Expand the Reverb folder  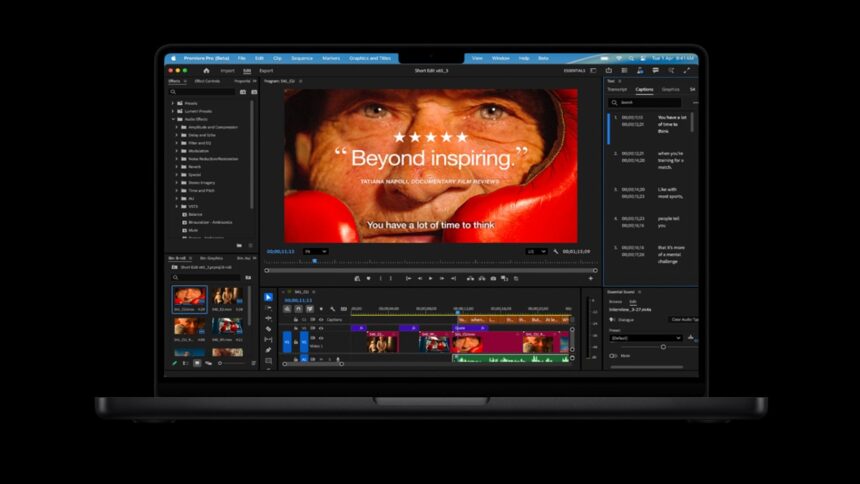tap(177, 167)
